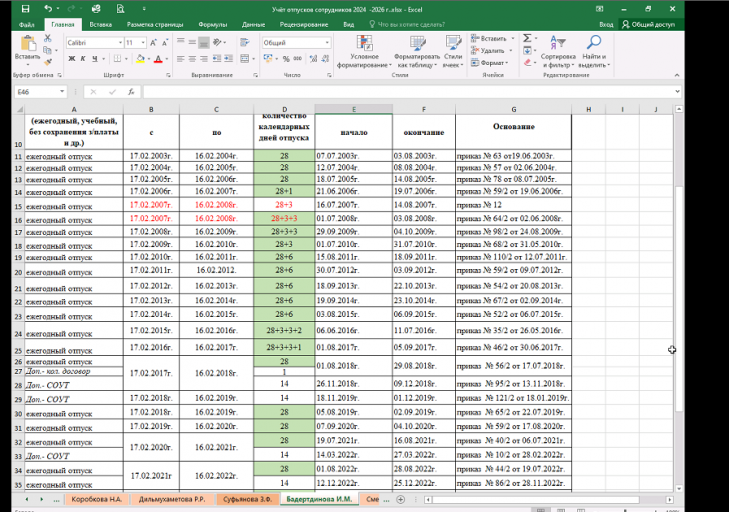Select column D header
Viewport: 729px width, 512px height.
coord(284,109)
